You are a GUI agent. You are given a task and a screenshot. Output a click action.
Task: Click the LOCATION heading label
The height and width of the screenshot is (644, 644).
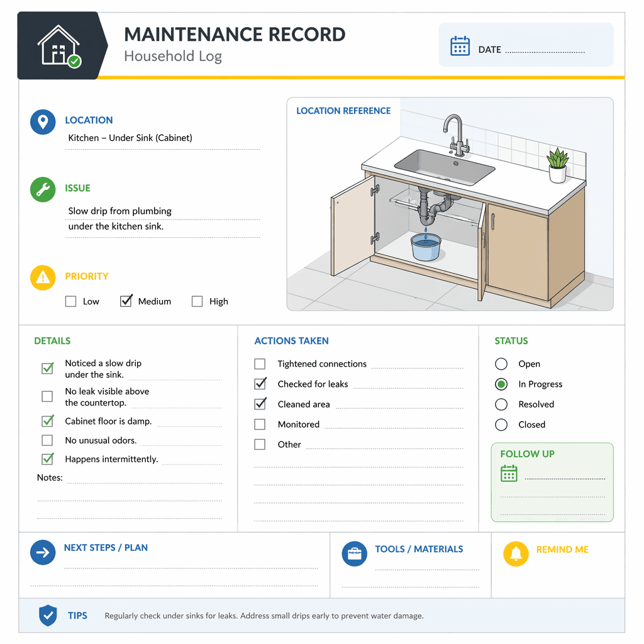89,120
